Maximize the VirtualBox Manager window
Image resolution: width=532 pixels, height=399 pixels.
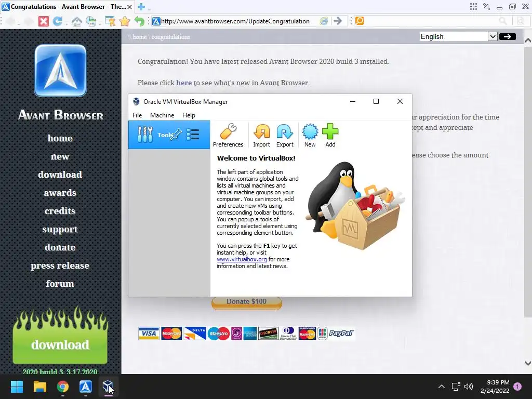(376, 101)
